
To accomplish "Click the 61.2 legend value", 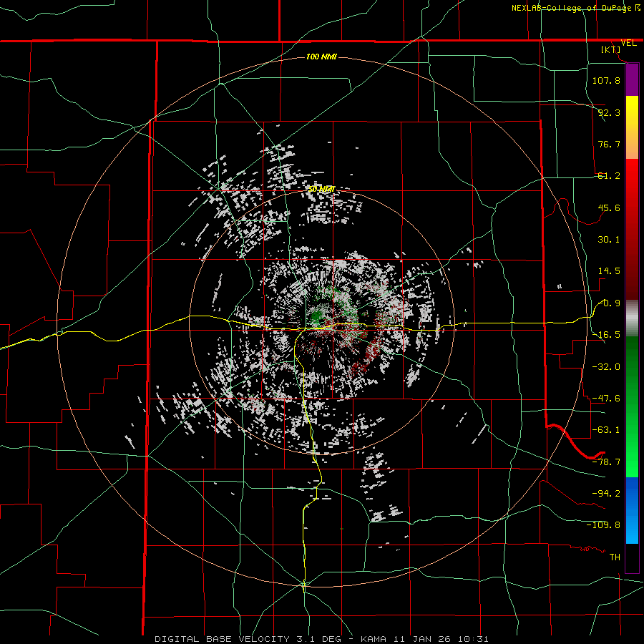I will coord(609,176).
